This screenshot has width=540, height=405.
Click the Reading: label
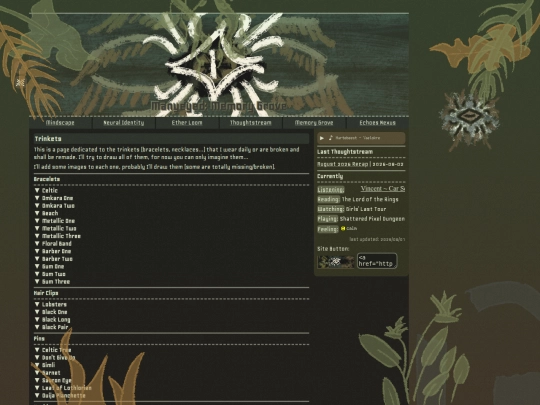(x=329, y=199)
